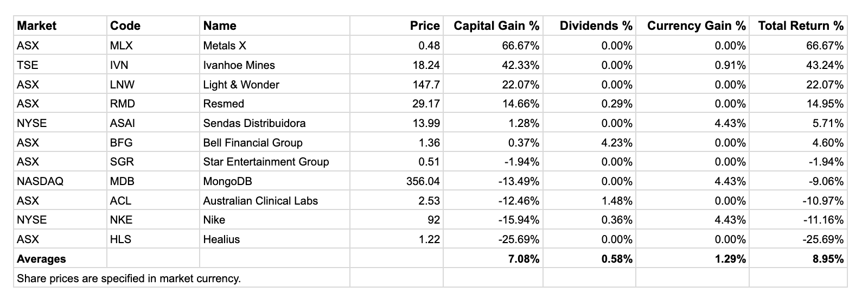Viewport: 868px width, 305px height.
Task: Select MongoDB's price cell 356.04
Action: point(423,181)
